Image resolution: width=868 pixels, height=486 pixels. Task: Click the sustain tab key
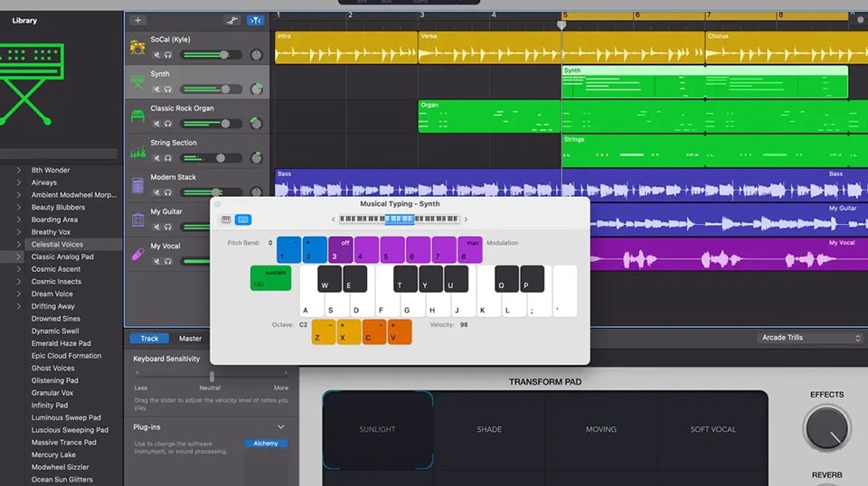click(x=270, y=278)
